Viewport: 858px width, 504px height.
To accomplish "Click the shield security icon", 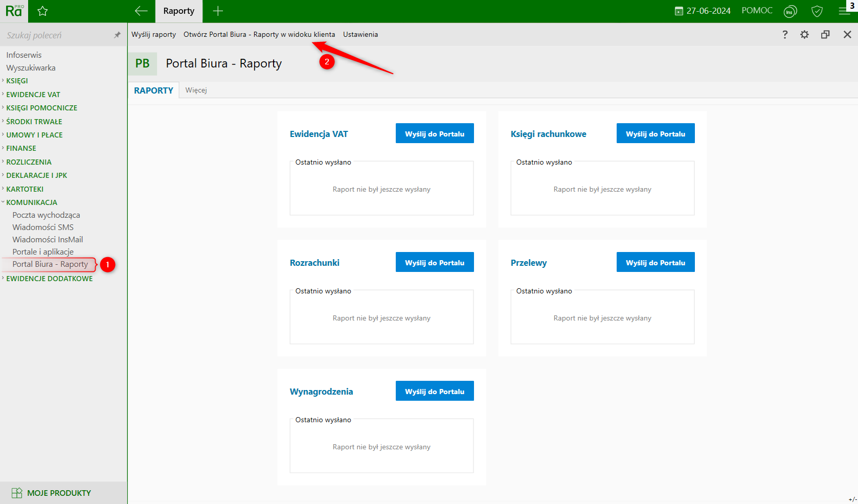I will pyautogui.click(x=817, y=11).
